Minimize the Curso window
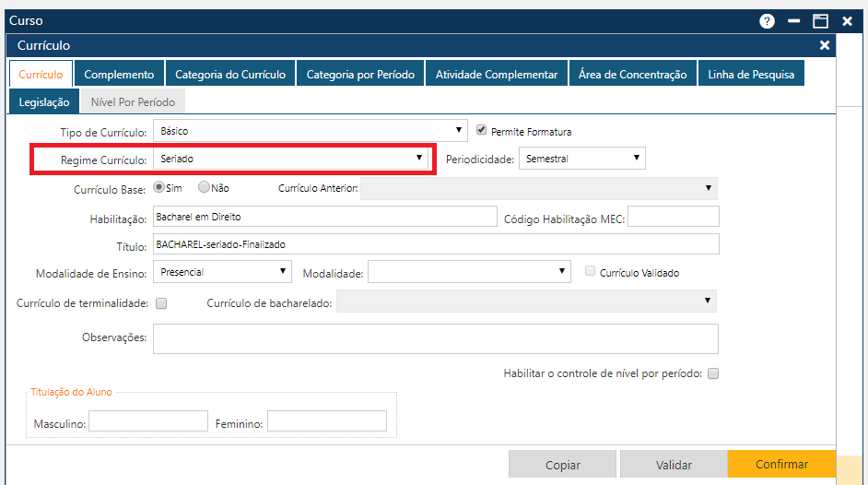 [x=793, y=21]
